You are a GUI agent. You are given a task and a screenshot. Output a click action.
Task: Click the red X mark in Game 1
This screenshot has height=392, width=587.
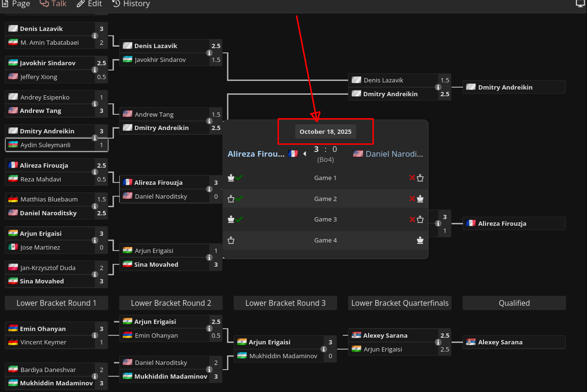tap(412, 178)
